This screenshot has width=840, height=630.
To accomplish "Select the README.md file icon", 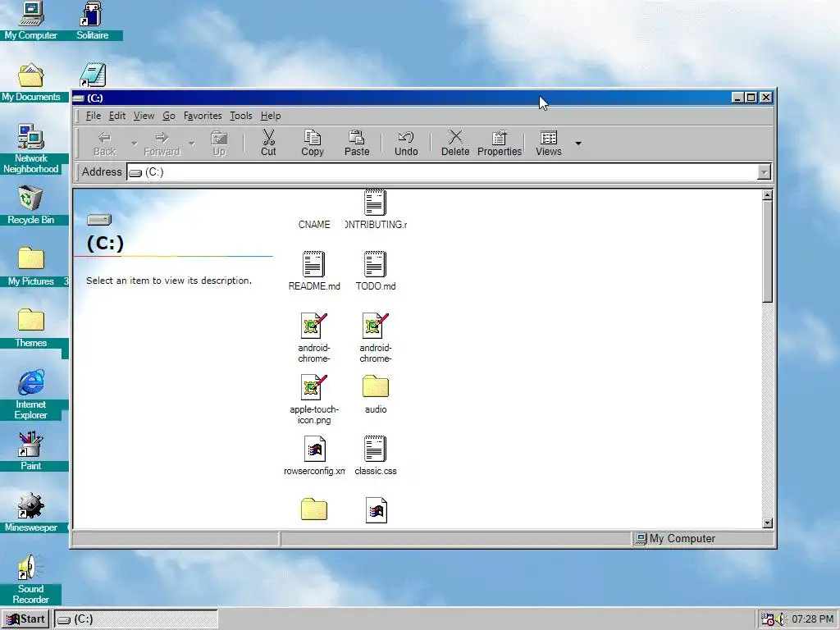I will [x=314, y=264].
